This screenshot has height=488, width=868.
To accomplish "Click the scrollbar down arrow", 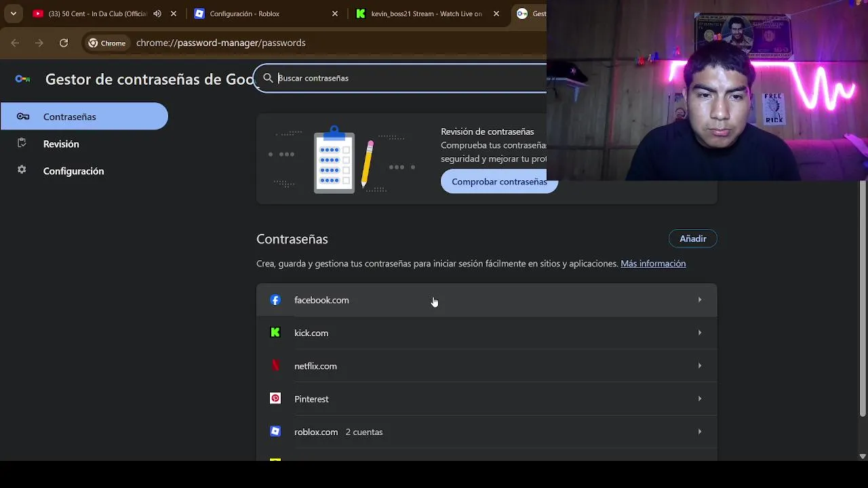I will tap(863, 456).
